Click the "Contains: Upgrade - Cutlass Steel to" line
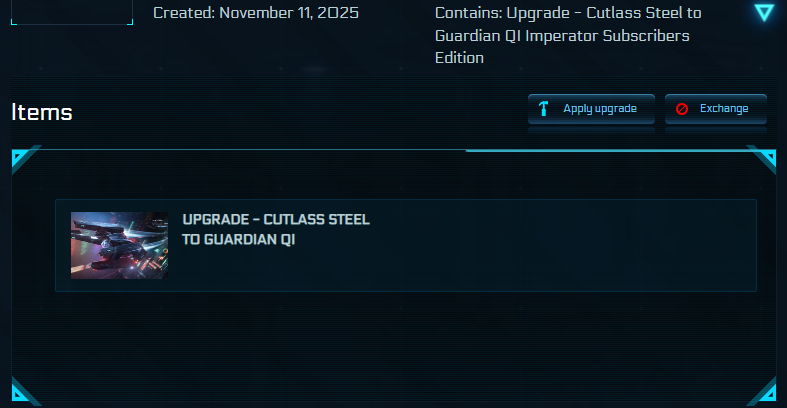Screen dimensions: 787x408 point(568,13)
